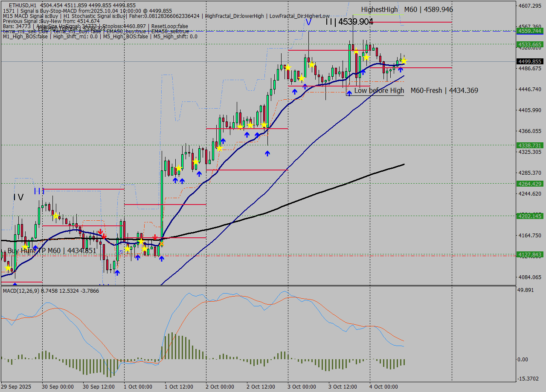546x392 pixels.
Task: Click the ETHUSD,H1 symbol title
Action: point(23,5)
